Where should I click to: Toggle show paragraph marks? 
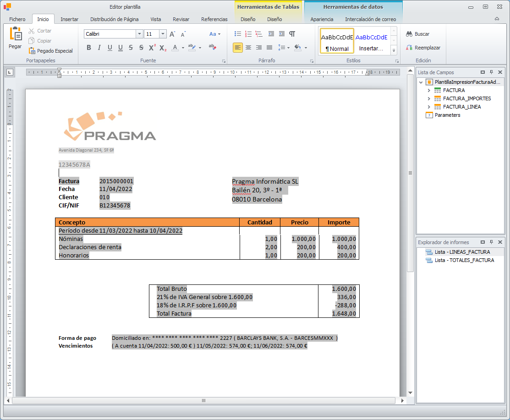coord(292,34)
